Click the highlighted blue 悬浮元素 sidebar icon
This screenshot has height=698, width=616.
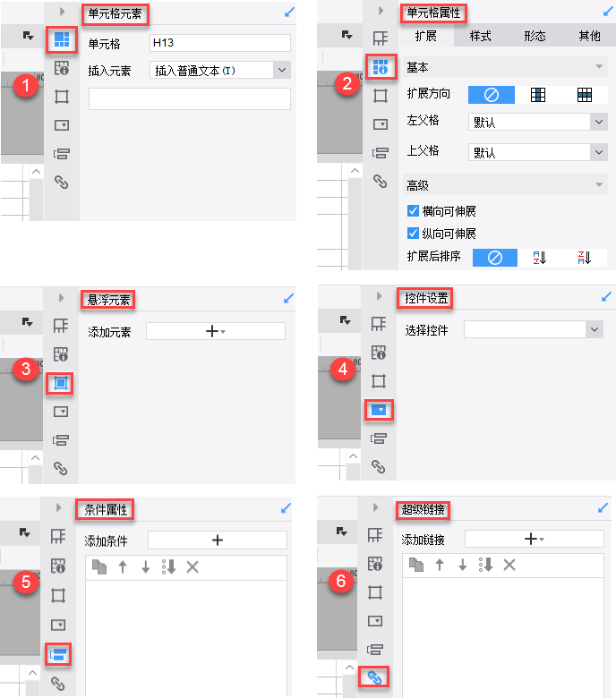click(60, 383)
